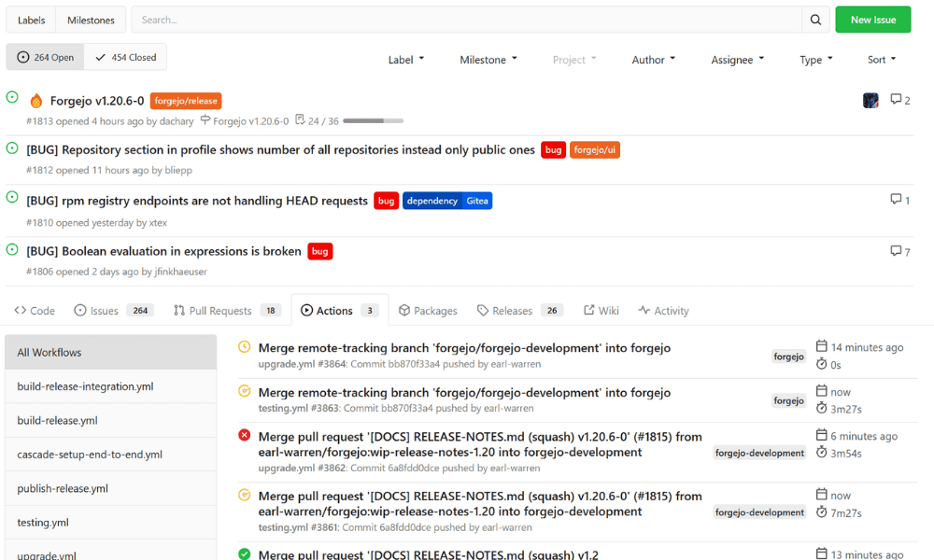Click the search magnifier icon button
Viewport: 934px width, 560px height.
[x=815, y=20]
